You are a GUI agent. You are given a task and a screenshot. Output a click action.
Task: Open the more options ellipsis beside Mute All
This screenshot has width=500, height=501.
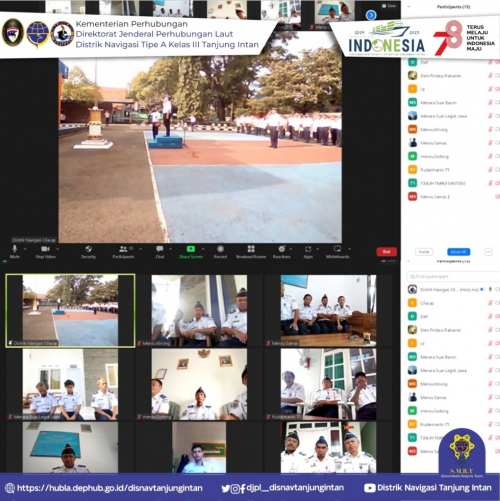(488, 252)
